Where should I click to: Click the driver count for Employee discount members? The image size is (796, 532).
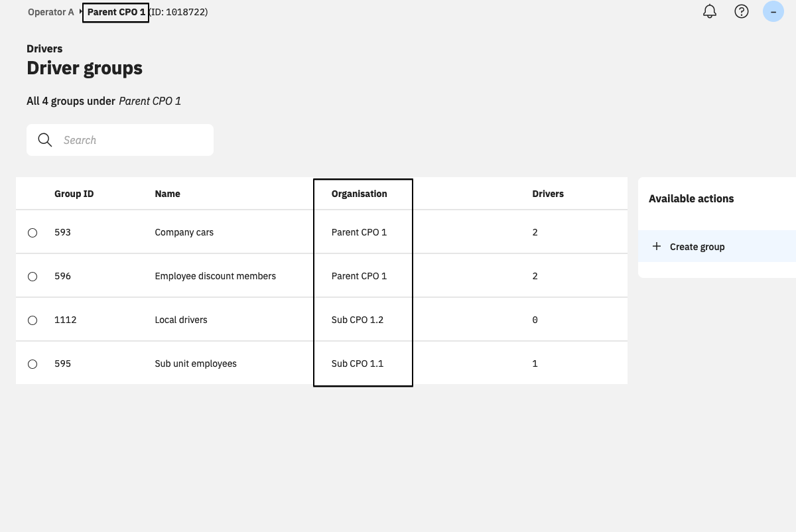[535, 276]
